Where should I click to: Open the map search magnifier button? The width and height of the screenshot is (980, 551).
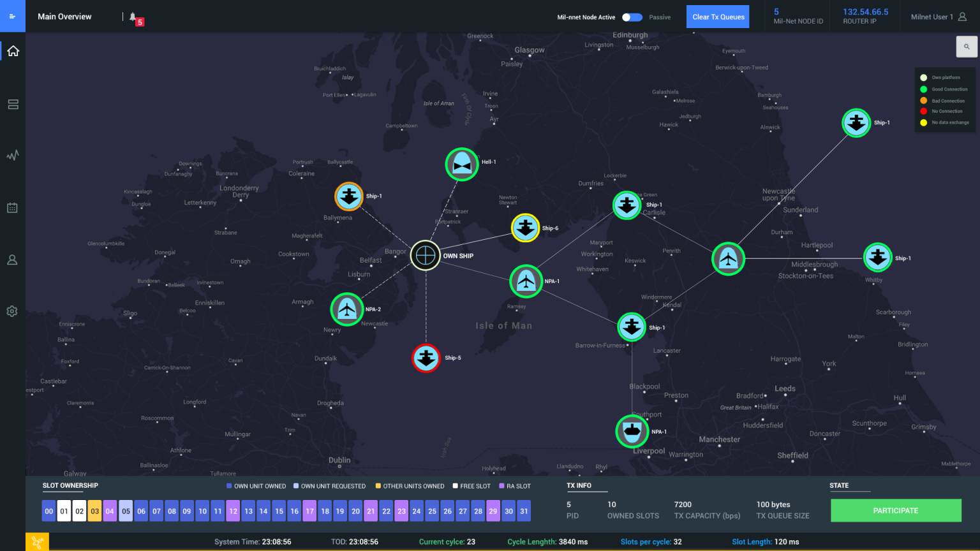pyautogui.click(x=967, y=47)
